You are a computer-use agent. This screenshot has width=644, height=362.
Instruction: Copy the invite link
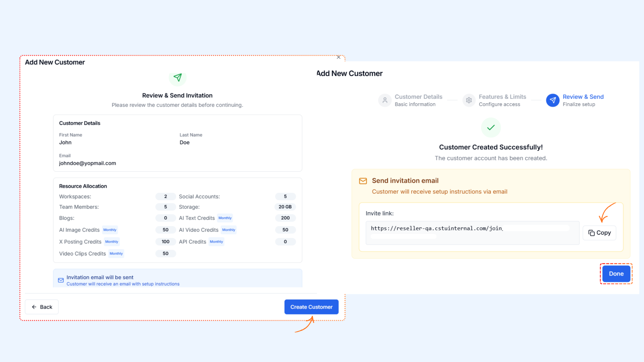(599, 233)
